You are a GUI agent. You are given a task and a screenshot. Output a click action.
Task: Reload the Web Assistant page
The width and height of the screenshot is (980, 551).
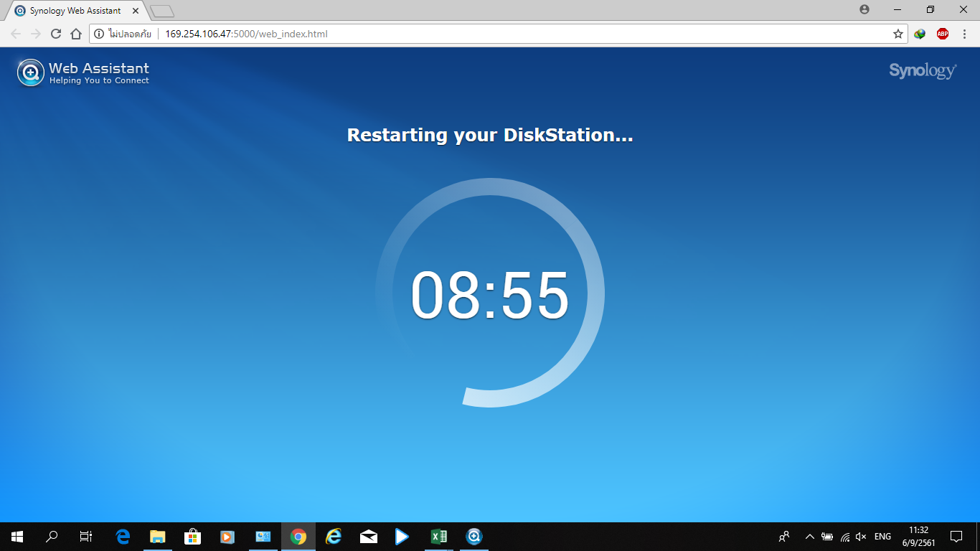coord(56,34)
